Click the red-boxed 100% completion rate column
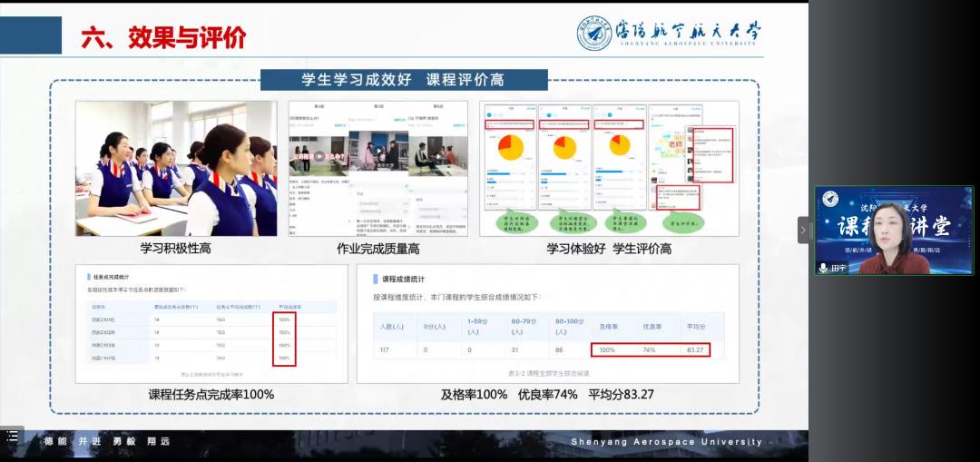980x462 pixels. coord(284,339)
